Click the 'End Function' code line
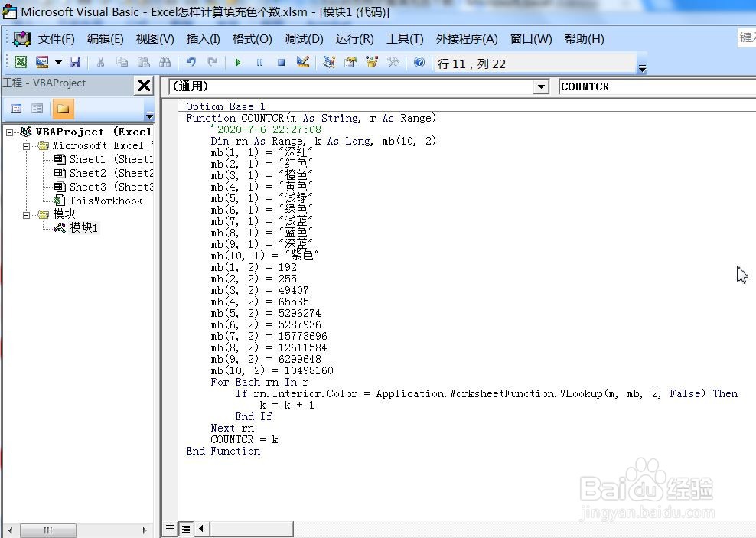The width and height of the screenshot is (756, 538). [x=223, y=452]
